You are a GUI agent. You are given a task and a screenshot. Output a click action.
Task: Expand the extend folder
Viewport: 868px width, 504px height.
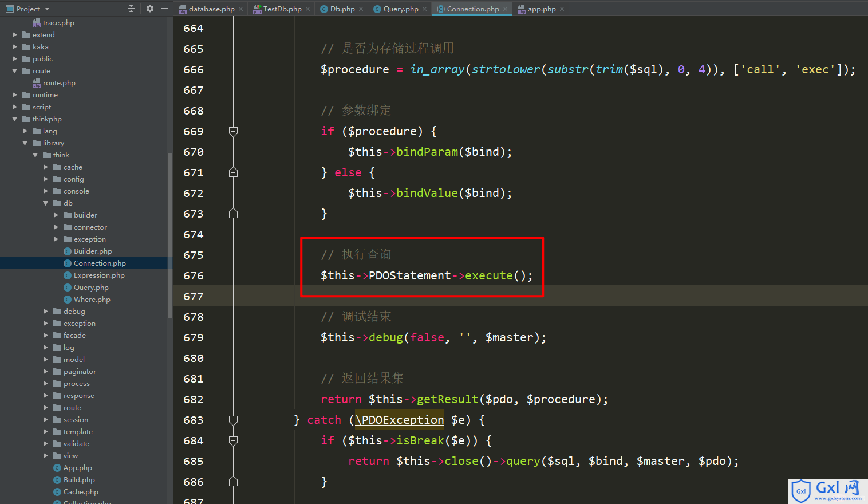tap(15, 35)
